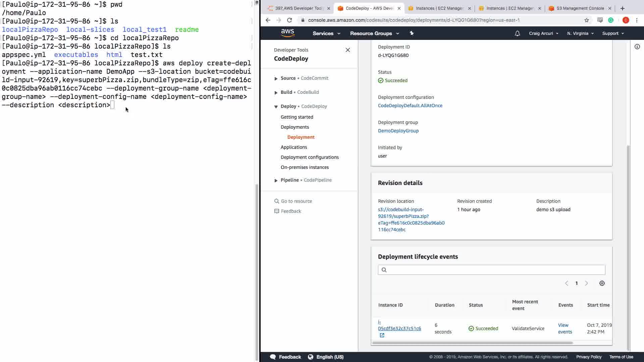
Task: Open the N. Virginia region dropdown
Action: point(580,34)
